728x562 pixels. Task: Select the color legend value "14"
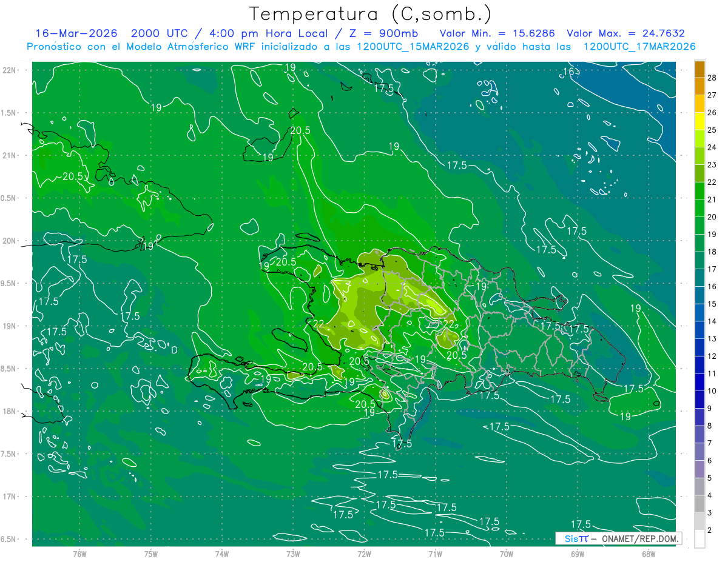click(x=712, y=321)
